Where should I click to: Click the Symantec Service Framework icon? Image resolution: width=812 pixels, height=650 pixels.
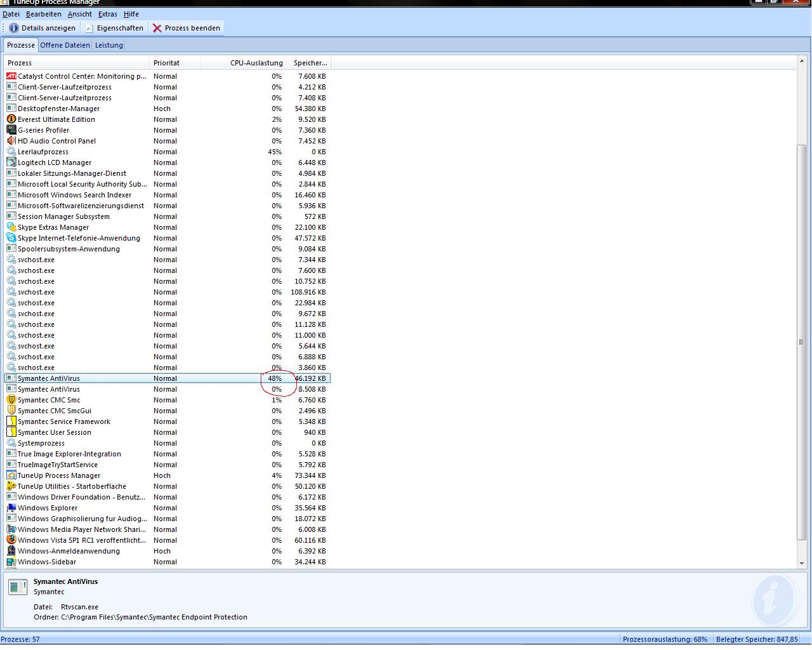[x=11, y=421]
